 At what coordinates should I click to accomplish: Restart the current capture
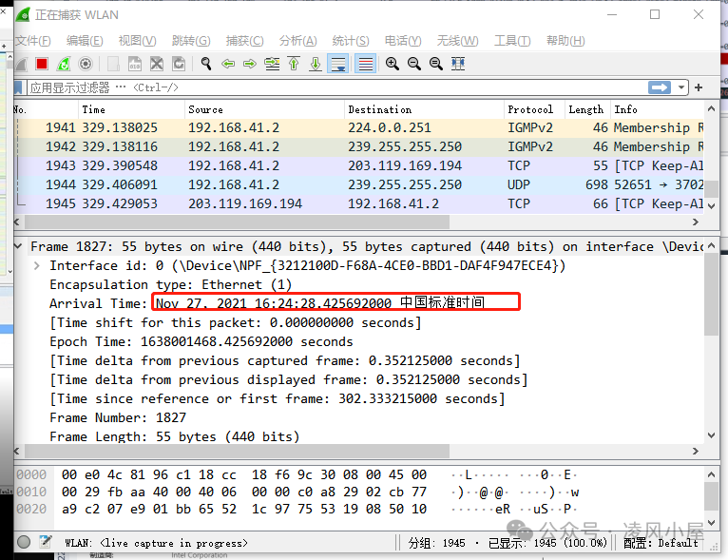coord(64,64)
